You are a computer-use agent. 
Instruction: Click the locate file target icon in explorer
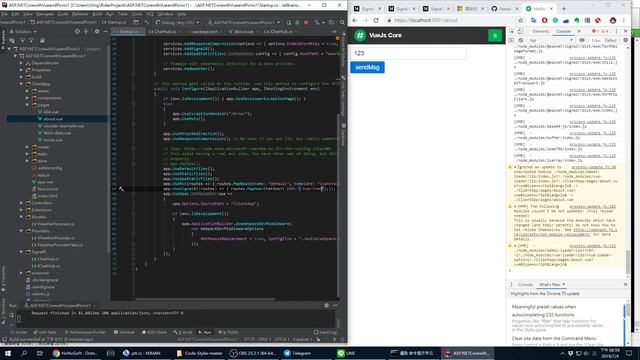pyautogui.click(x=77, y=31)
